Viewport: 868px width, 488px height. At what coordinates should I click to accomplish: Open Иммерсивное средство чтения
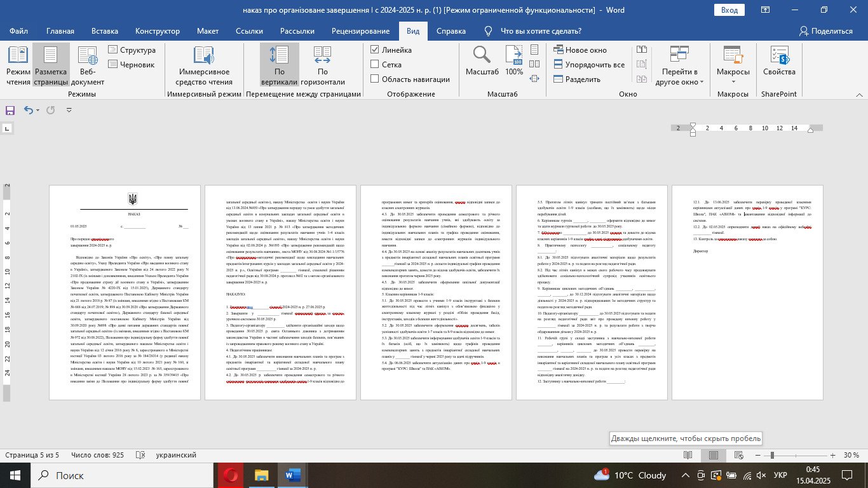[x=204, y=65]
